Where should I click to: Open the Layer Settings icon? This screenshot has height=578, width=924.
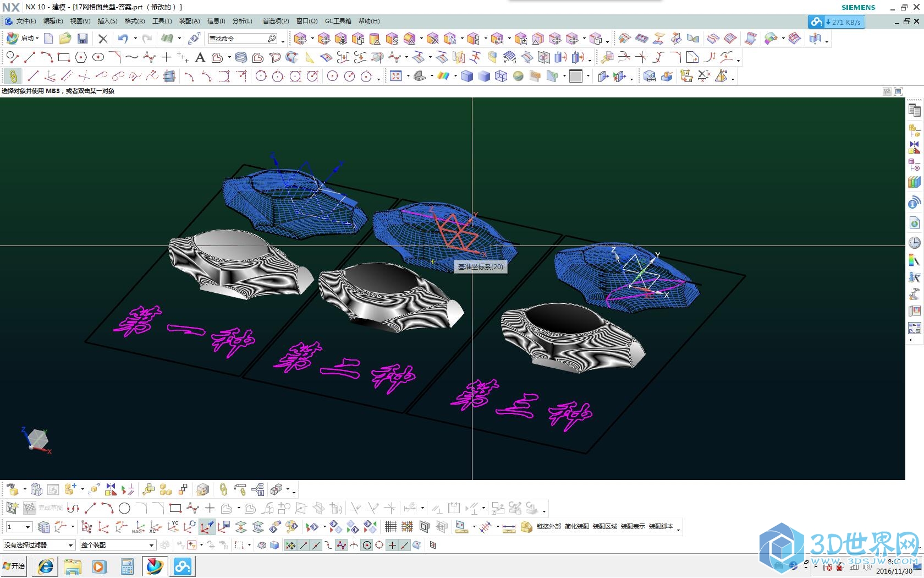43,527
